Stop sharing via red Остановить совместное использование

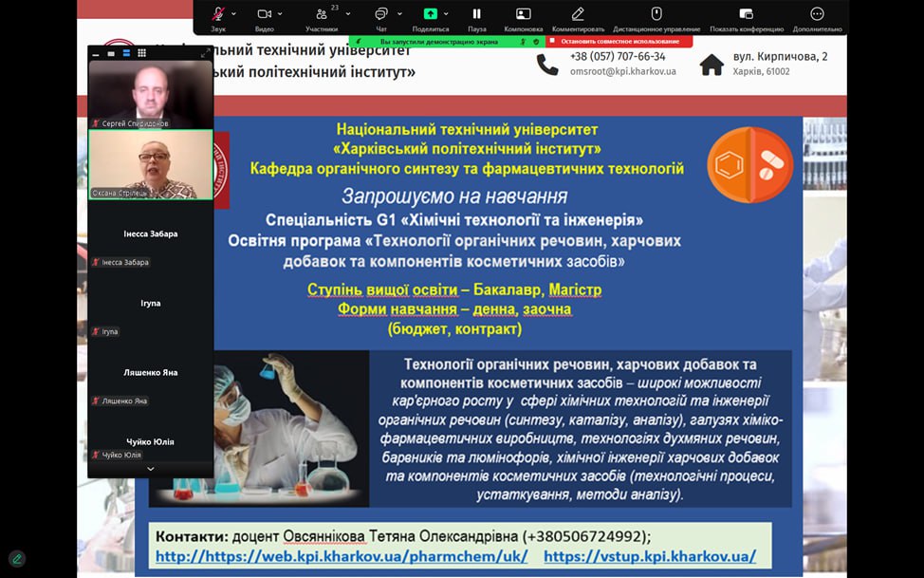pos(619,42)
